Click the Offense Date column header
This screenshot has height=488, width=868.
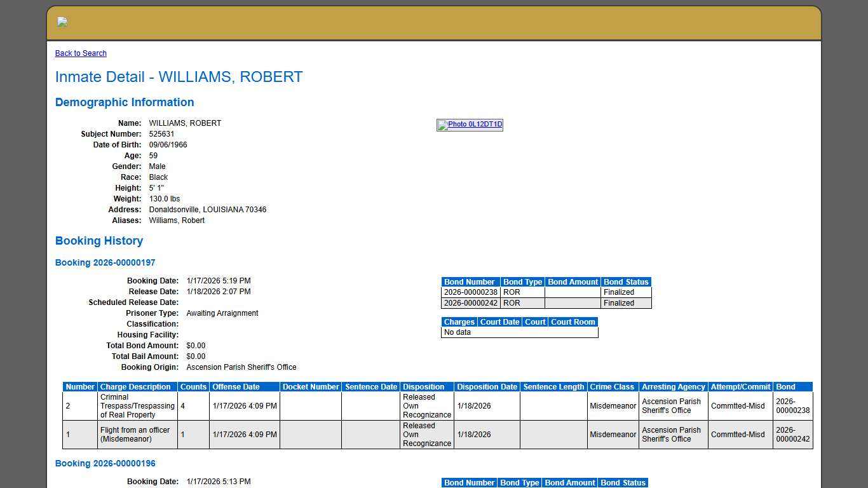pyautogui.click(x=245, y=386)
